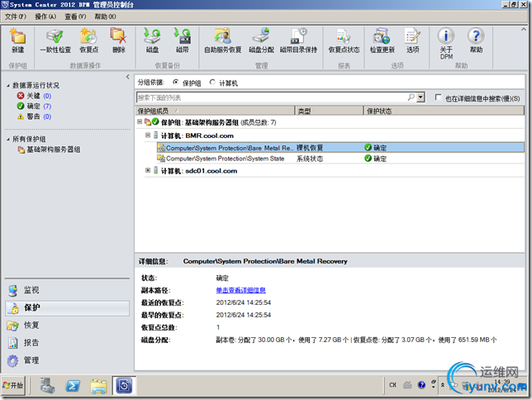This screenshot has width=532, height=400.
Task: Open the 帮助 menu in the menu bar
Action: [x=105, y=17]
